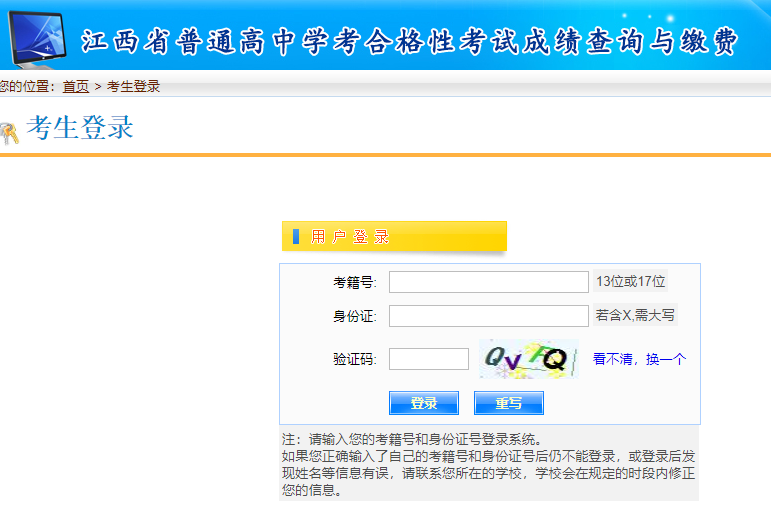The width and height of the screenshot is (771, 525).
Task: Focus the 身份证 input field
Action: tap(488, 316)
